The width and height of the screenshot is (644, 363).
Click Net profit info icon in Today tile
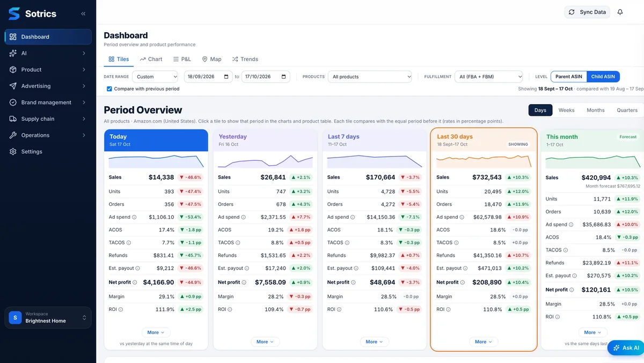135,282
